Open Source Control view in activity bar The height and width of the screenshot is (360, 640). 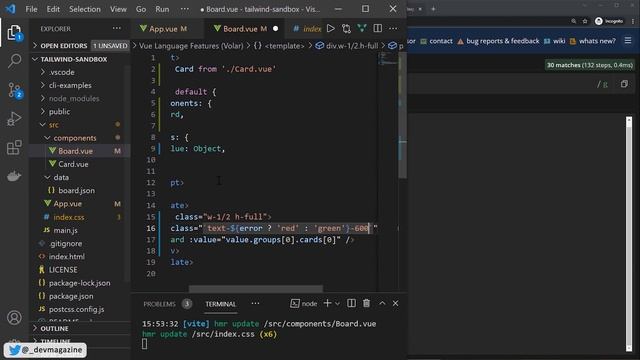[x=14, y=90]
